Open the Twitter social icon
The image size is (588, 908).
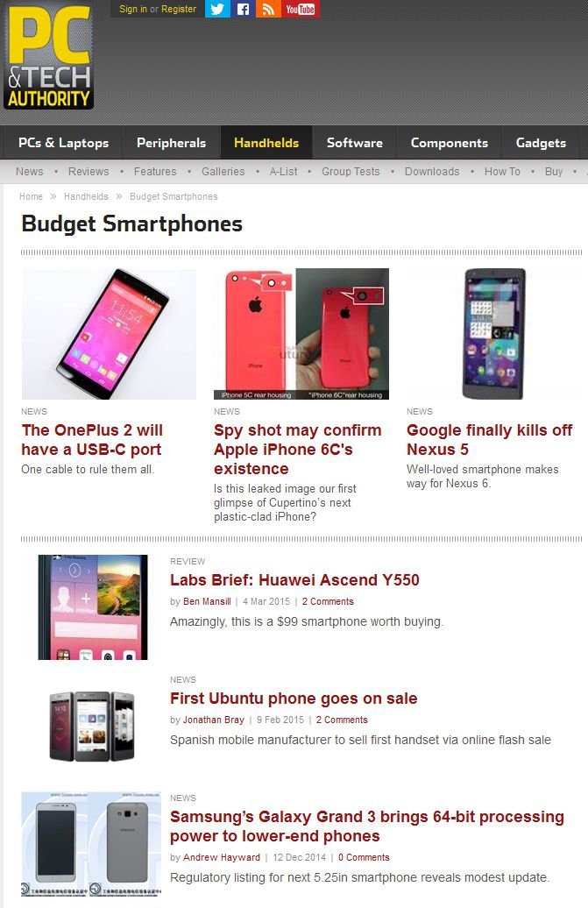(x=217, y=9)
